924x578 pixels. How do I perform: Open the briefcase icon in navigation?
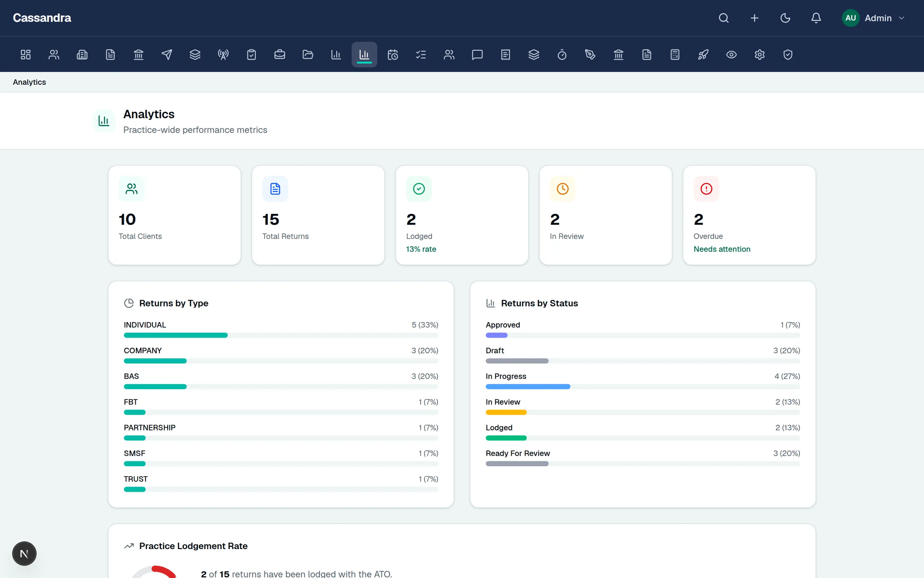pos(280,55)
